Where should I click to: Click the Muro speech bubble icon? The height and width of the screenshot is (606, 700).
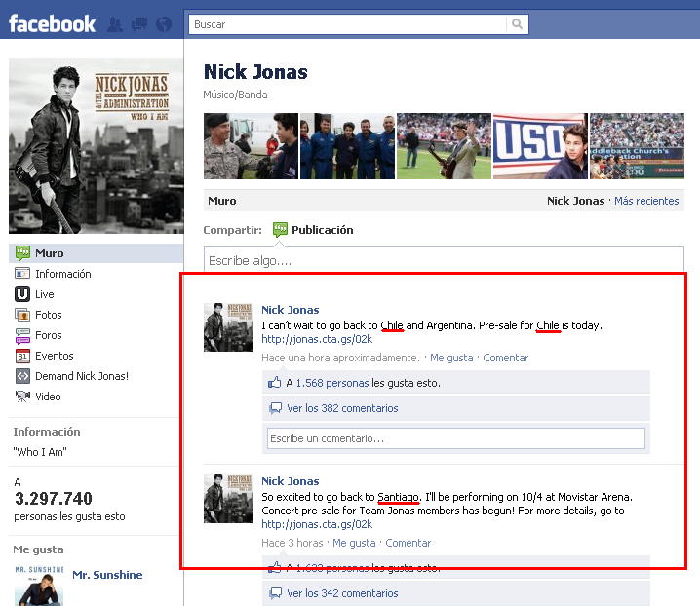[x=22, y=253]
